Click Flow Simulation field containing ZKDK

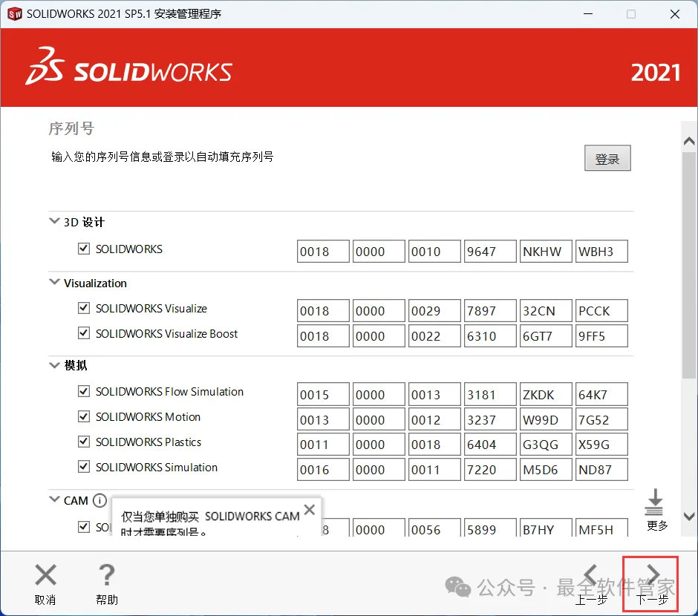click(x=546, y=394)
